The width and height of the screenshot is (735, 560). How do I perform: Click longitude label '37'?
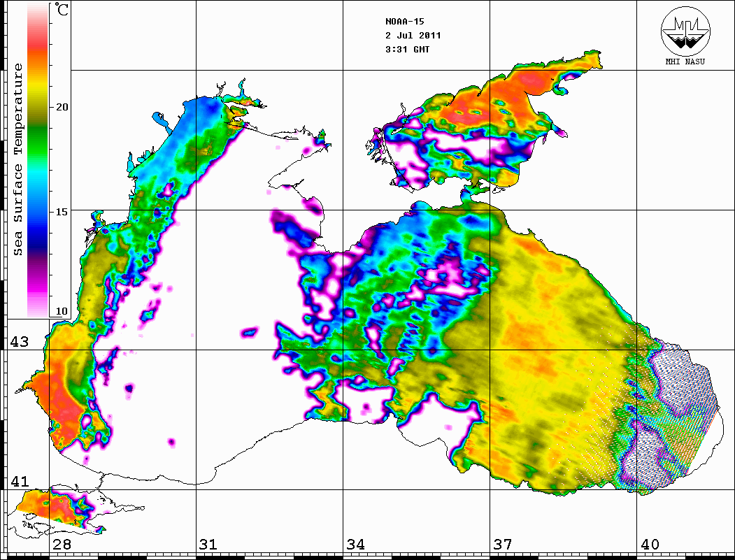(503, 545)
